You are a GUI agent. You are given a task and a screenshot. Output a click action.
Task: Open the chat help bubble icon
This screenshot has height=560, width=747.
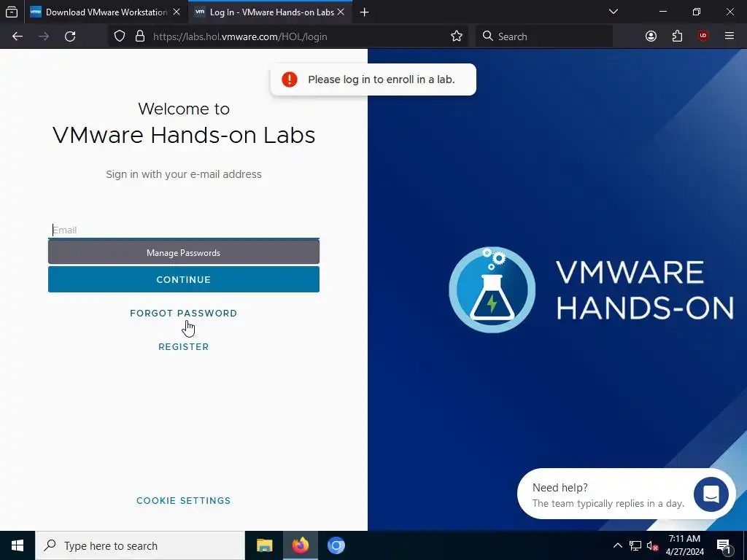[711, 494]
